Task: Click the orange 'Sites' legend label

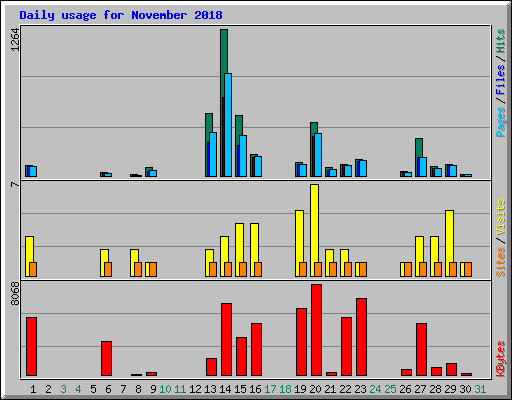Action: (501, 262)
